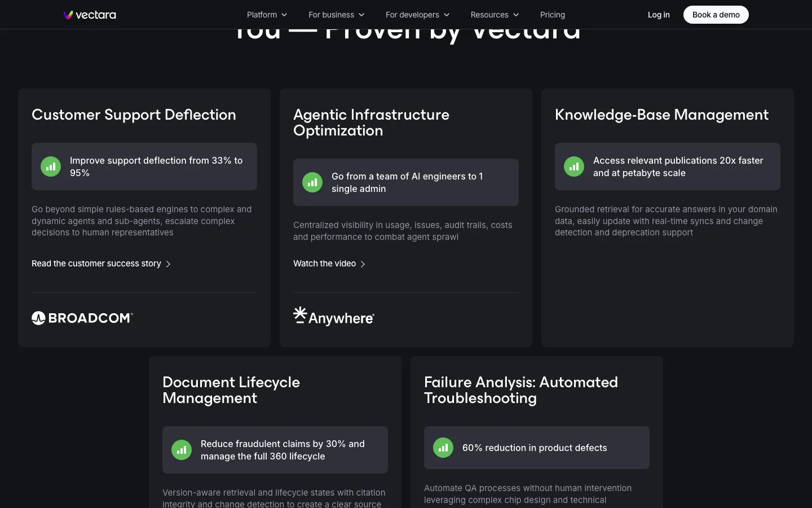The image size is (812, 508).
Task: Click the paragraph starting 'Centralized visibility in usage'
Action: (x=403, y=231)
